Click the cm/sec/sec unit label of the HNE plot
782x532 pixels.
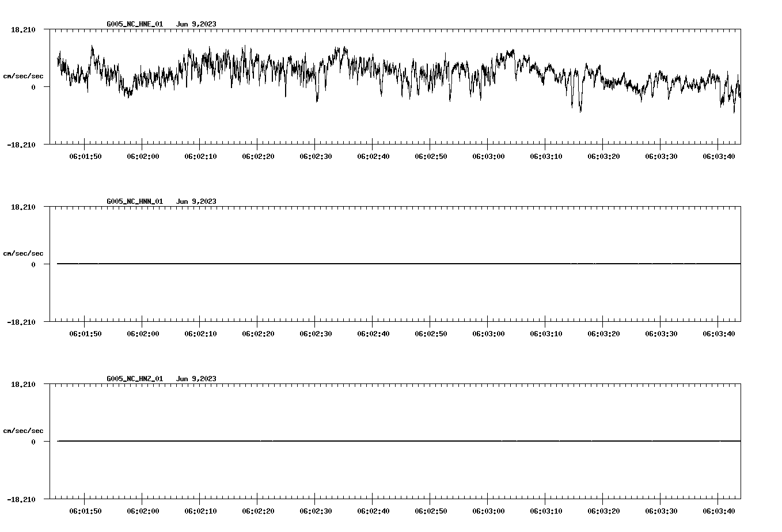pyautogui.click(x=23, y=76)
